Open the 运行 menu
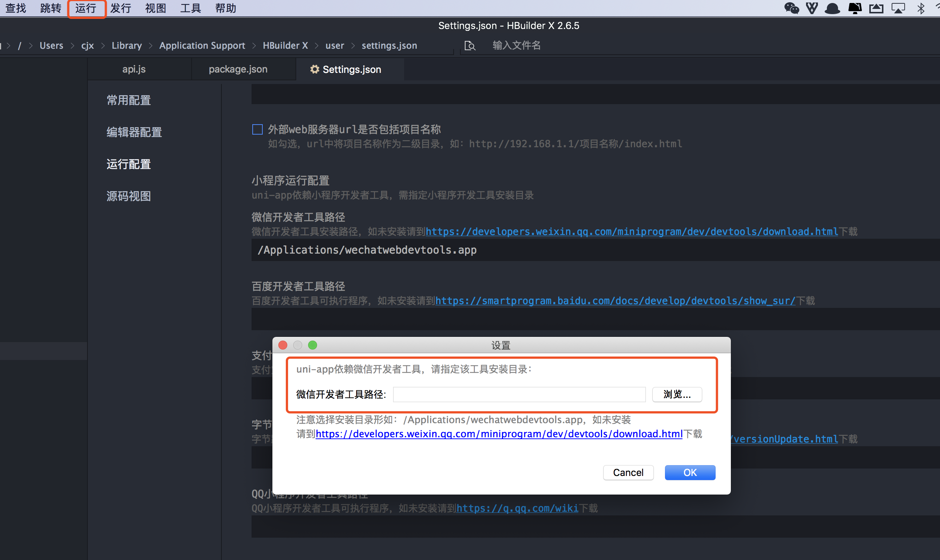The width and height of the screenshot is (940, 560). coord(86,8)
